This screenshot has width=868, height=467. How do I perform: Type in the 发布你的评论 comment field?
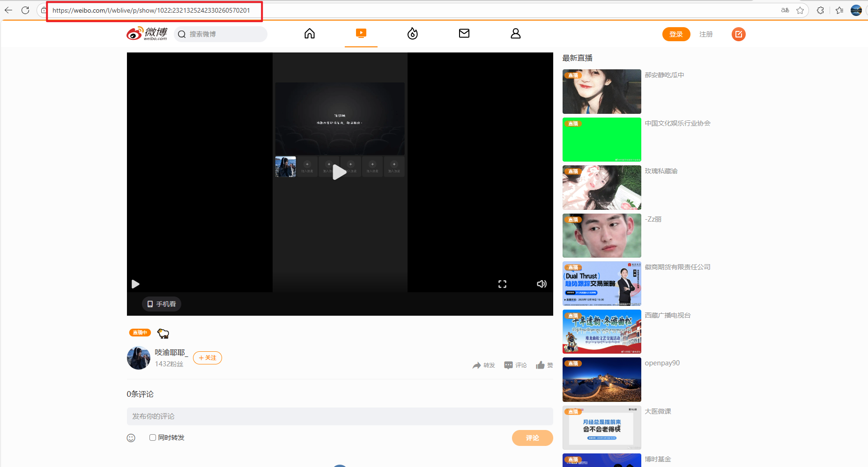(340, 416)
